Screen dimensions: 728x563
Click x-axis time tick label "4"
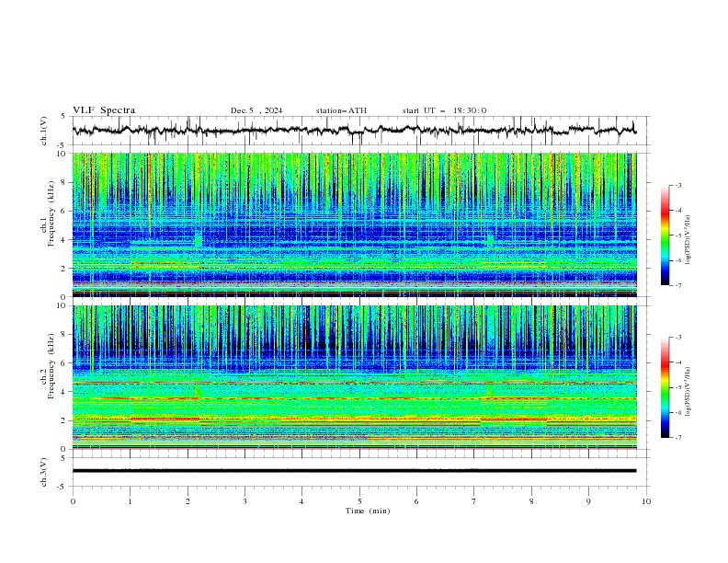(x=301, y=501)
